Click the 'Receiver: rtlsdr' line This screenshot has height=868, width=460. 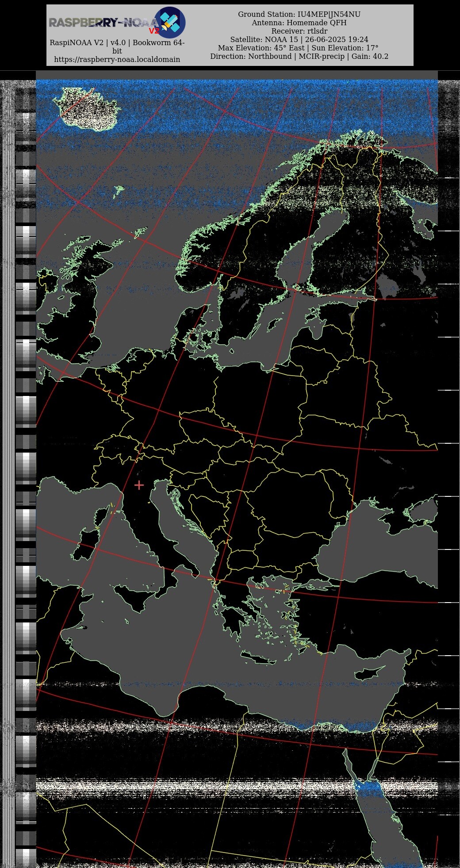tap(299, 31)
